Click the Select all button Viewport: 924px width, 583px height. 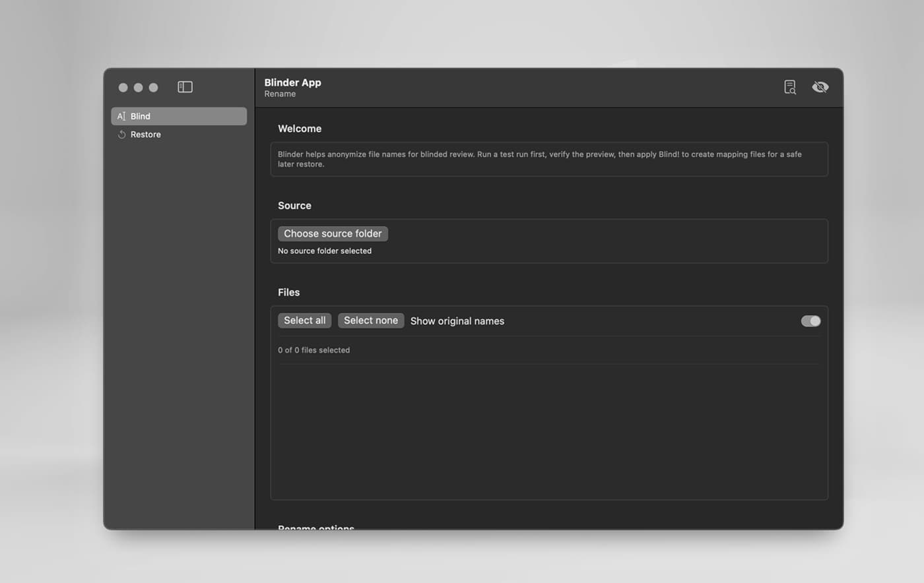[x=304, y=321]
